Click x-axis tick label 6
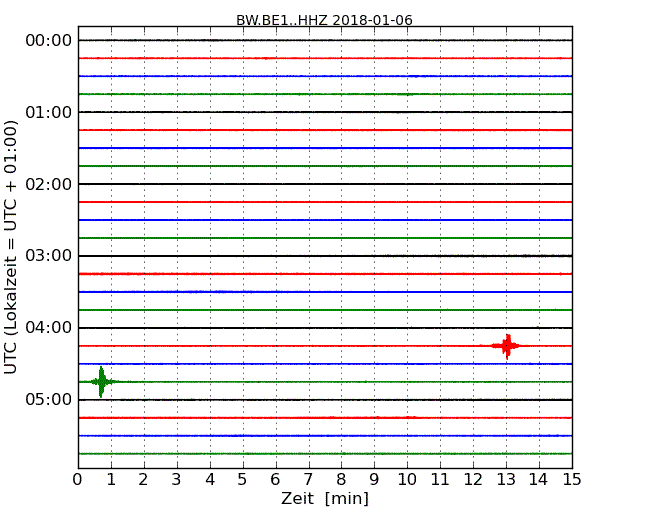Viewport: 650px width, 520px height. 275,480
